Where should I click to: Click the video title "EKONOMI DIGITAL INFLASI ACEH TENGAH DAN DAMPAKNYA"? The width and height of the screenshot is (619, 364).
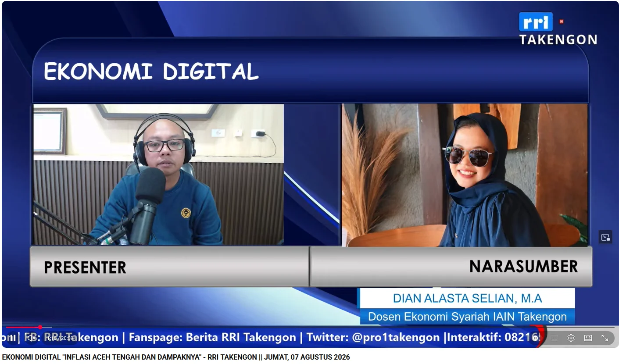pyautogui.click(x=176, y=357)
